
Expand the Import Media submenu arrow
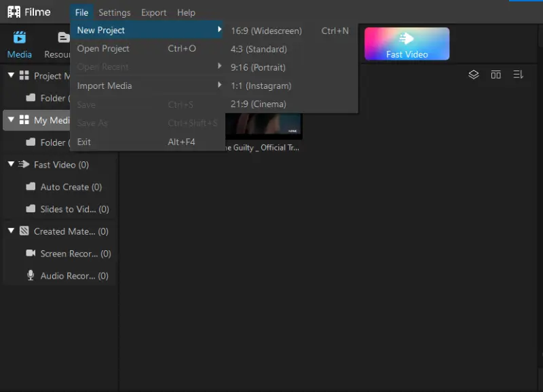(x=219, y=85)
